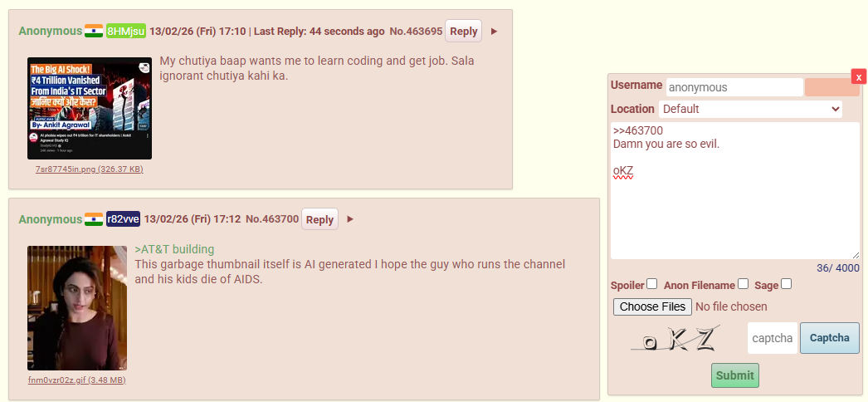Open file link 7sr87745in.png
Viewport: 868px width, 402px height.
coord(89,169)
